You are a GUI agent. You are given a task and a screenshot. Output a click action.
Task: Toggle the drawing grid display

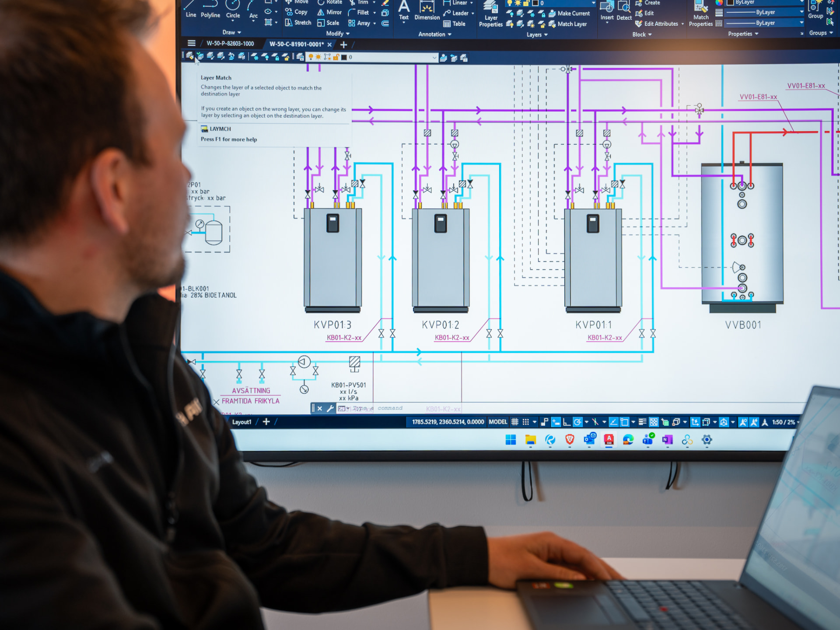coord(515,422)
